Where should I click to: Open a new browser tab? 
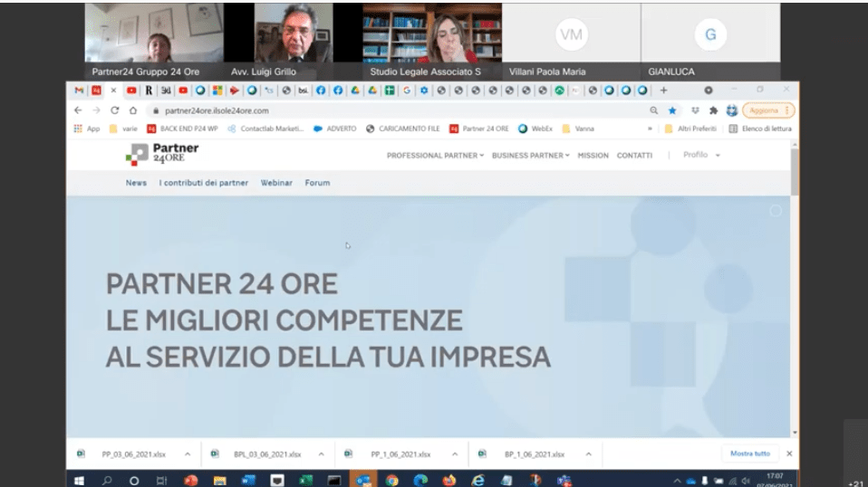click(663, 91)
